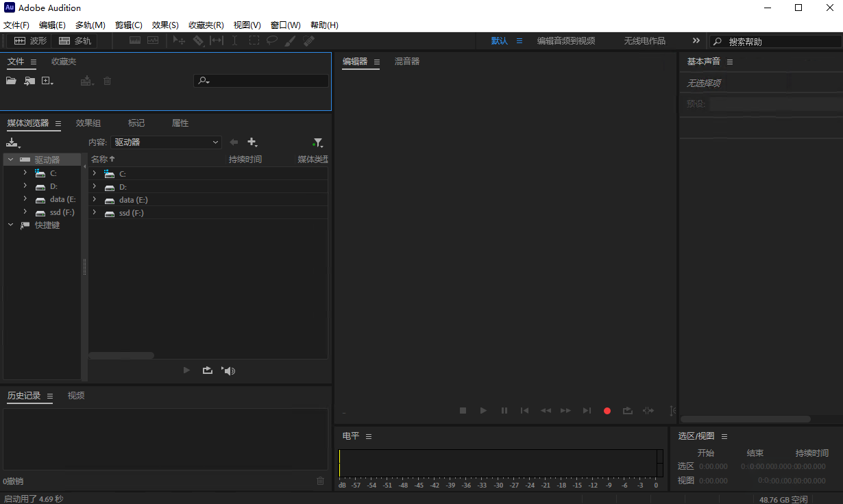
Task: Open 内容 驱动器 dropdown
Action: 166,142
